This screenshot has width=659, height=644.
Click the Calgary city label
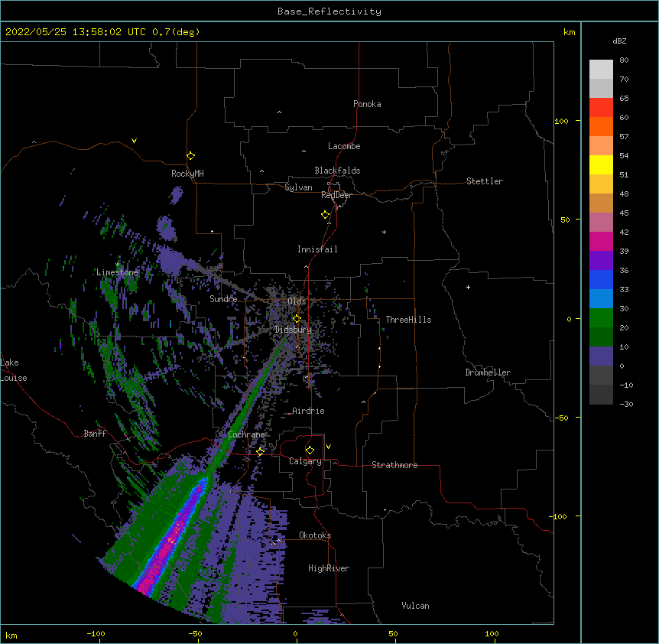(306, 461)
